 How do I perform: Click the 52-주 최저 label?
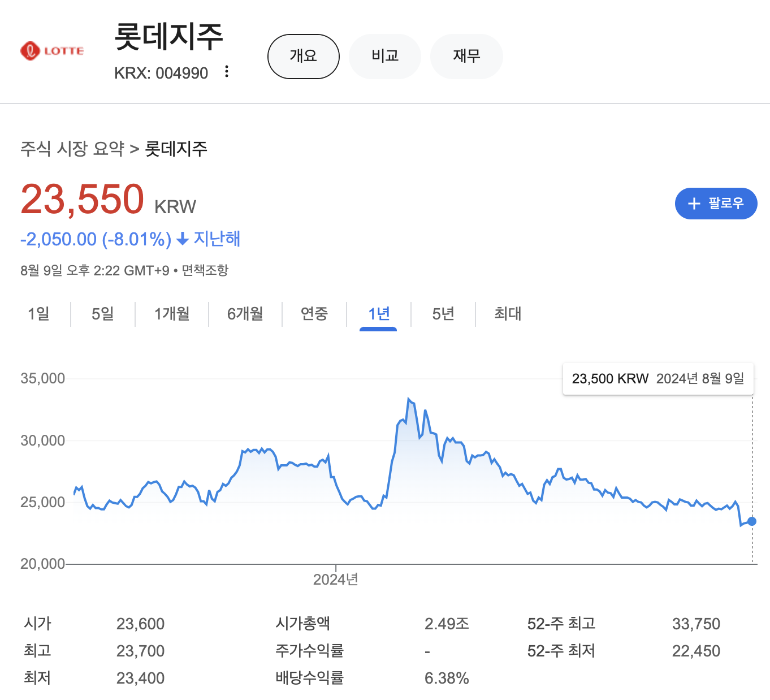561,651
